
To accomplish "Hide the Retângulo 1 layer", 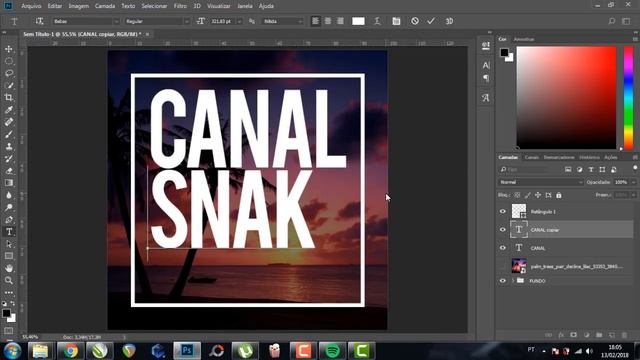I will click(502, 211).
